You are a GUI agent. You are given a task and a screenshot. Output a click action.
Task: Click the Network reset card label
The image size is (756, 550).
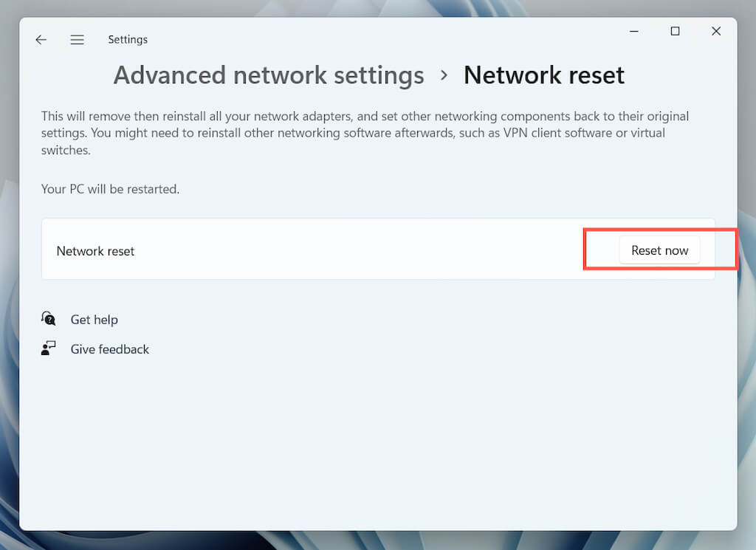[x=95, y=251]
